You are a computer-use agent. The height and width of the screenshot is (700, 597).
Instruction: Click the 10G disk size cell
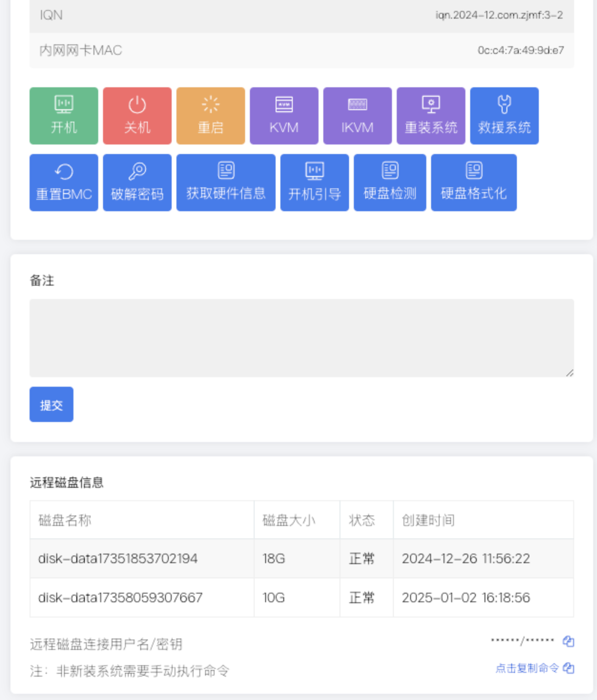click(x=297, y=597)
